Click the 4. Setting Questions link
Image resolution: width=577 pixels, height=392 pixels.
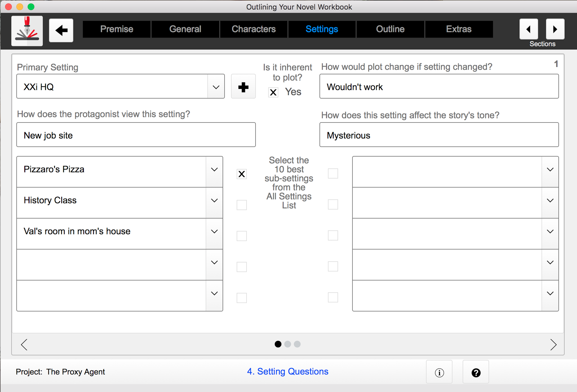pos(288,371)
